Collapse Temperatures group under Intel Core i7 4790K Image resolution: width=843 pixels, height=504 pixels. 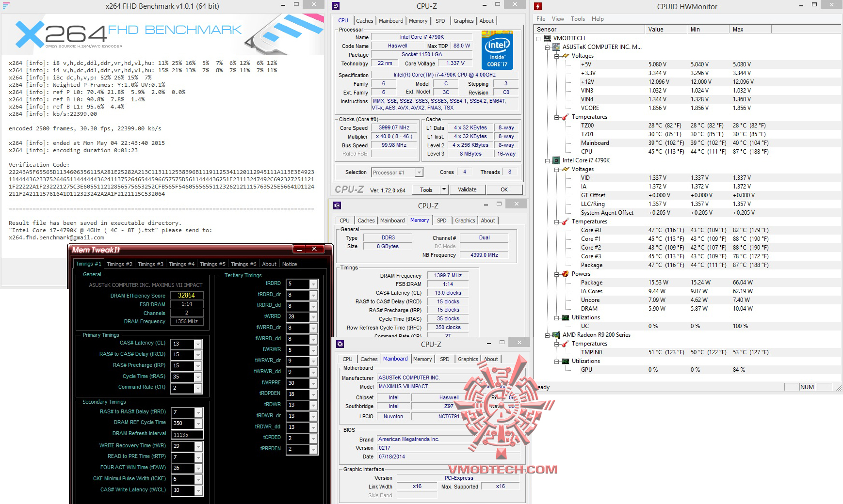(x=556, y=221)
